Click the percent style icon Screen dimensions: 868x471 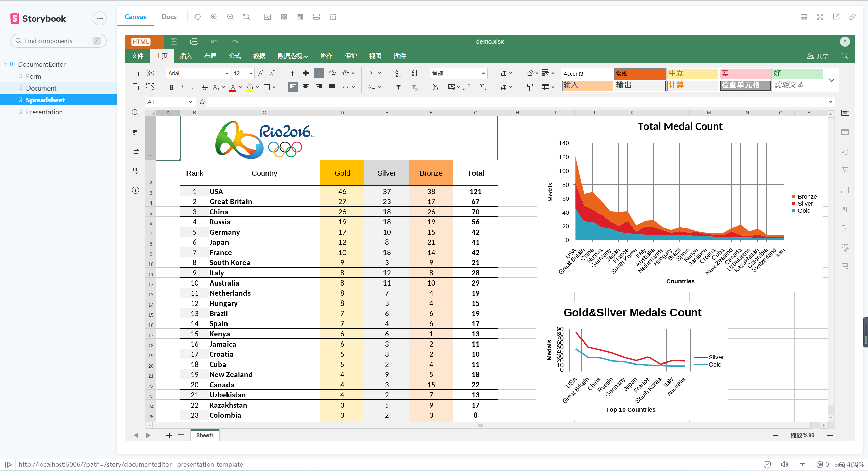pos(435,87)
